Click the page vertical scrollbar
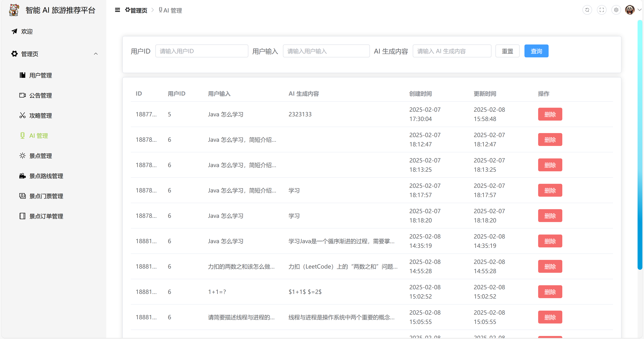 click(640, 145)
